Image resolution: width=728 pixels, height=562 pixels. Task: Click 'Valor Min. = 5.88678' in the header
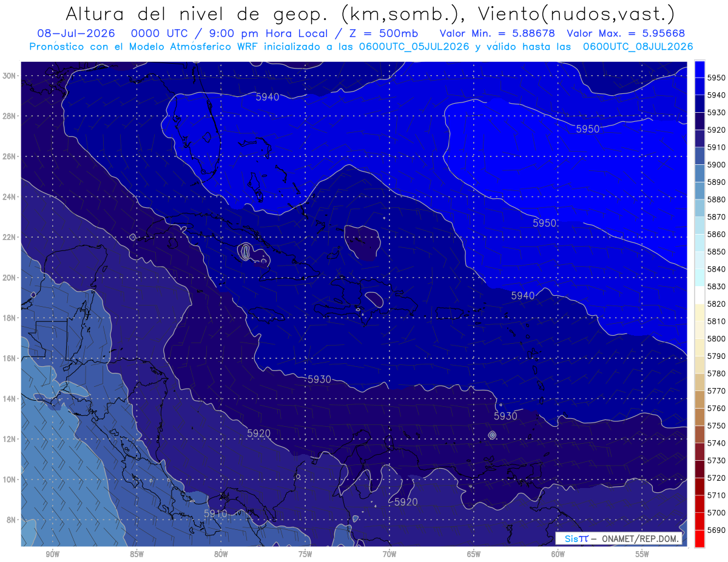tap(497, 34)
